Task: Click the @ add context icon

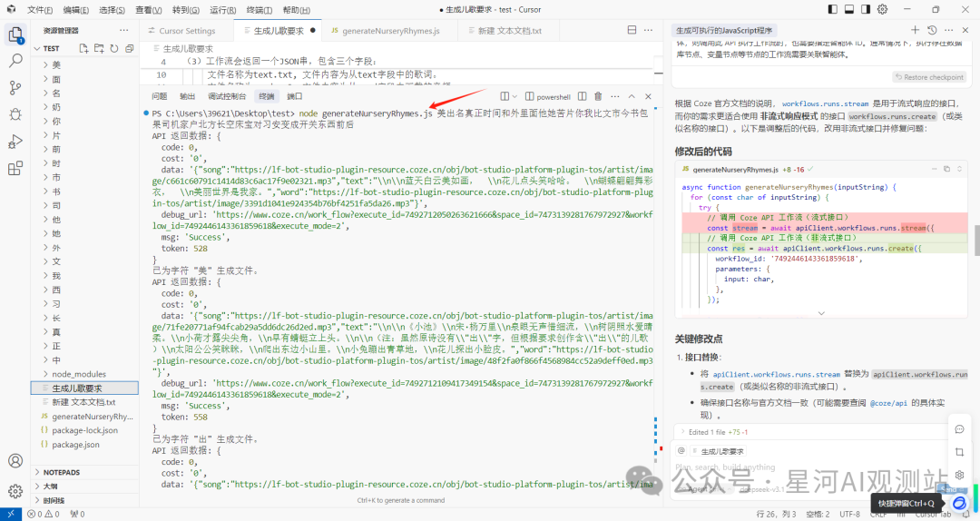Action: tap(681, 450)
